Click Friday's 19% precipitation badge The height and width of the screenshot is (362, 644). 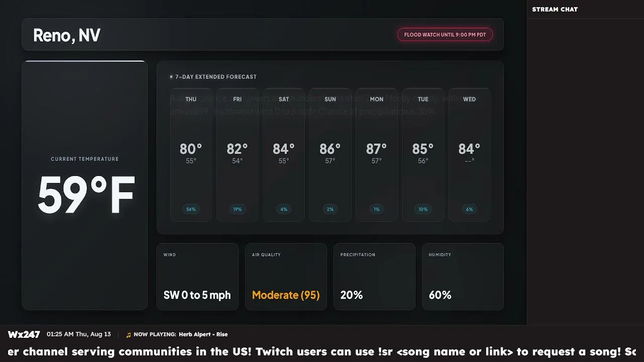click(x=237, y=209)
